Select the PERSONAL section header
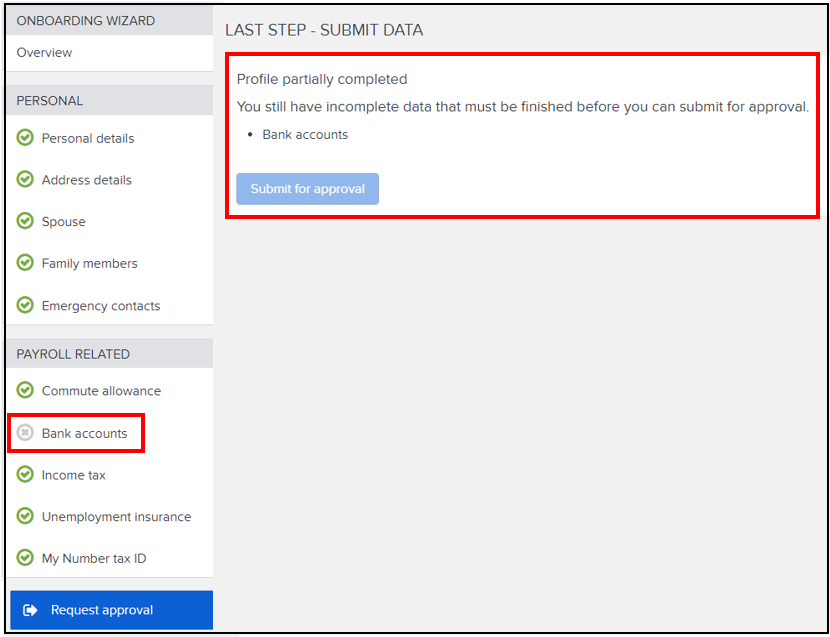This screenshot has height=637, width=830. [43, 100]
